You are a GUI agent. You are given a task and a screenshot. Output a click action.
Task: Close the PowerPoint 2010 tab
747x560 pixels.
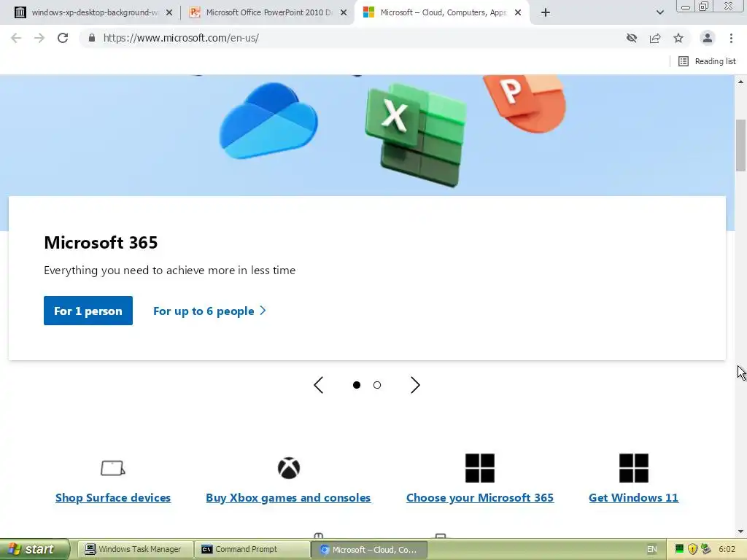click(x=344, y=13)
